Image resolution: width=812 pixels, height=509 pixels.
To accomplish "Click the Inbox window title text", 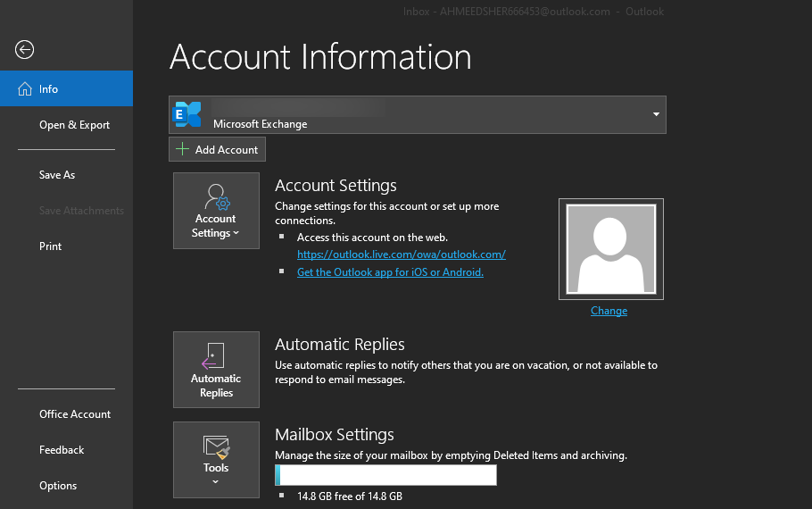I will point(534,12).
